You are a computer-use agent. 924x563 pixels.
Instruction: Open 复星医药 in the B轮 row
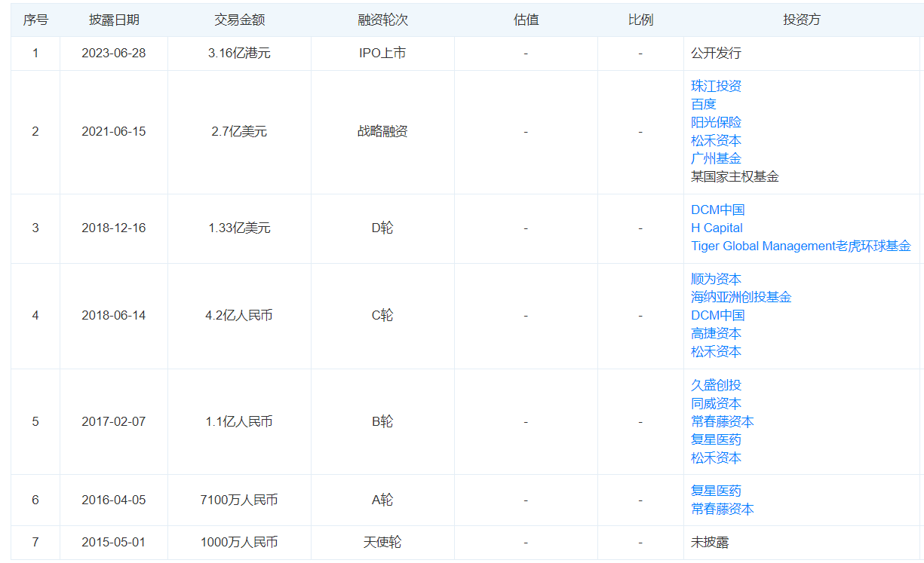point(716,439)
